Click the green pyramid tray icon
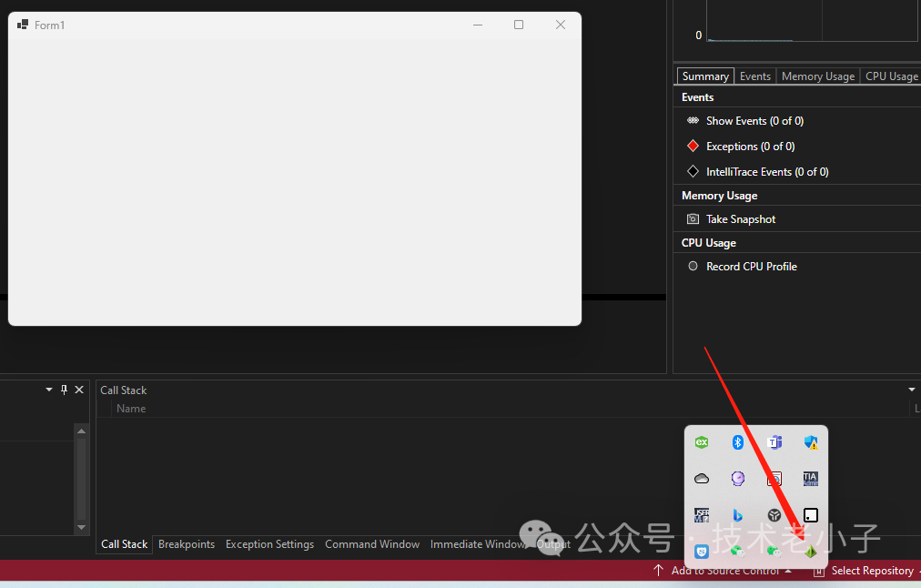This screenshot has width=921, height=588. click(810, 552)
